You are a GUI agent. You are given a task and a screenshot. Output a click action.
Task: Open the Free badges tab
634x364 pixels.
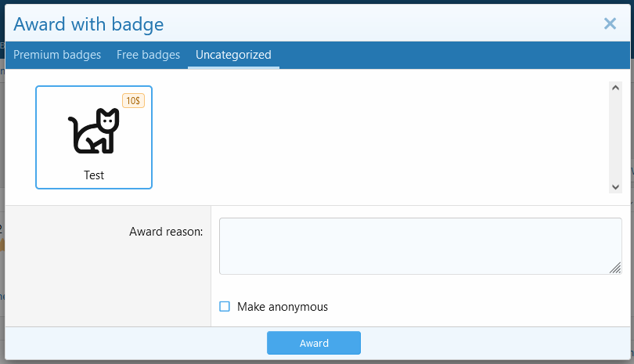pos(148,55)
